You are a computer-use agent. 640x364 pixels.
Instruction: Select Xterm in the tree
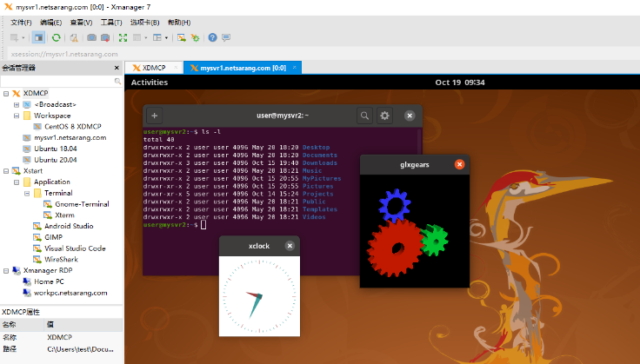(64, 215)
